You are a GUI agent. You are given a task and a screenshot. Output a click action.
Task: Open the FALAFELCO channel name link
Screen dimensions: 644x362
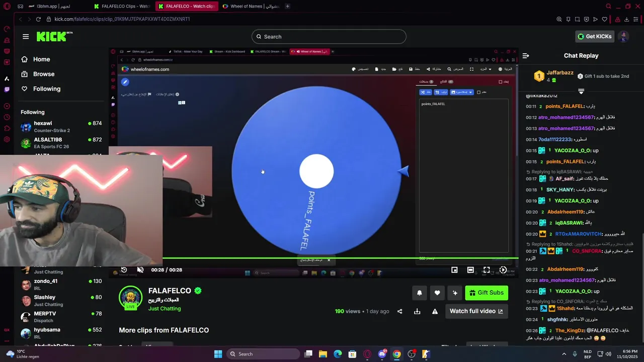[x=170, y=291]
